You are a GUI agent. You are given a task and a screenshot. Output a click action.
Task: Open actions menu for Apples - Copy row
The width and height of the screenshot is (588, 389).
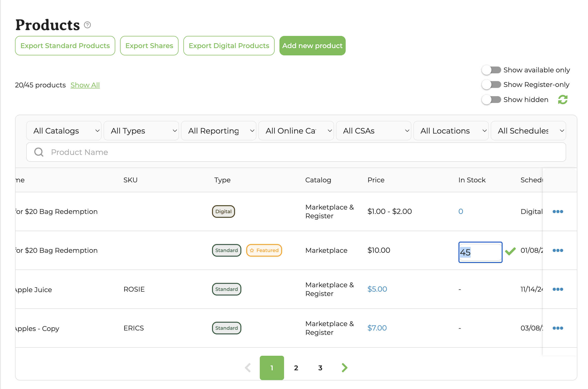557,328
